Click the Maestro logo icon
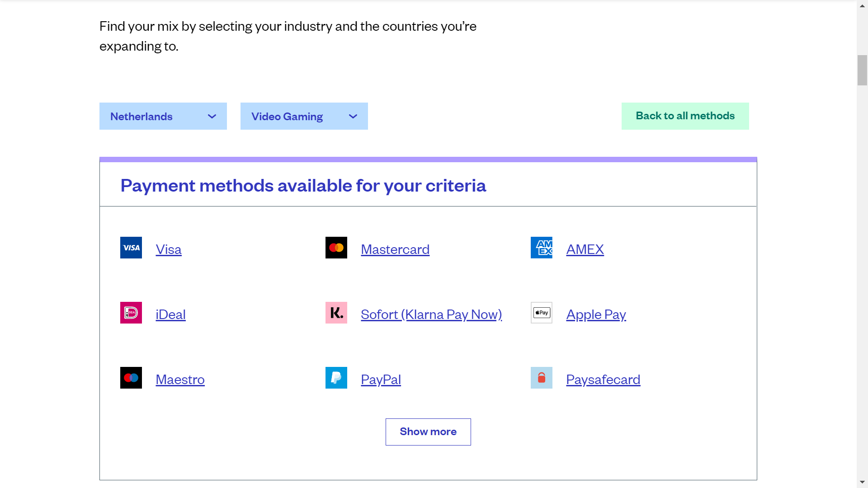This screenshot has height=488, width=868. (131, 378)
